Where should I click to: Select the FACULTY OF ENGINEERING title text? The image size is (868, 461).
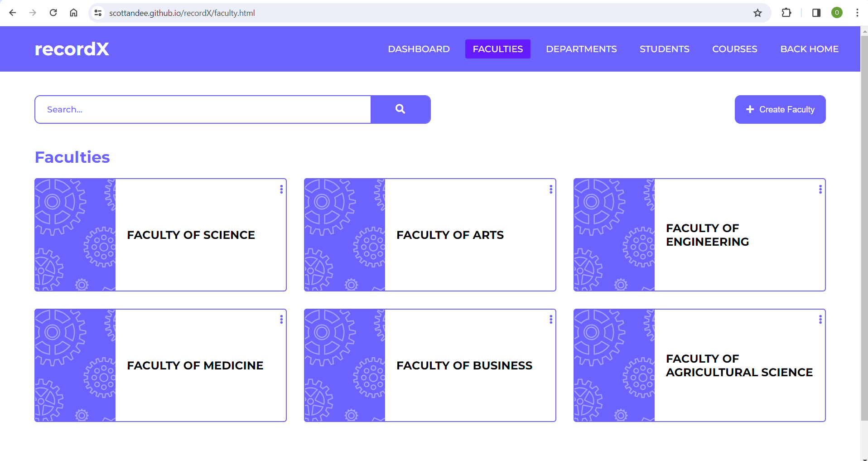point(708,235)
